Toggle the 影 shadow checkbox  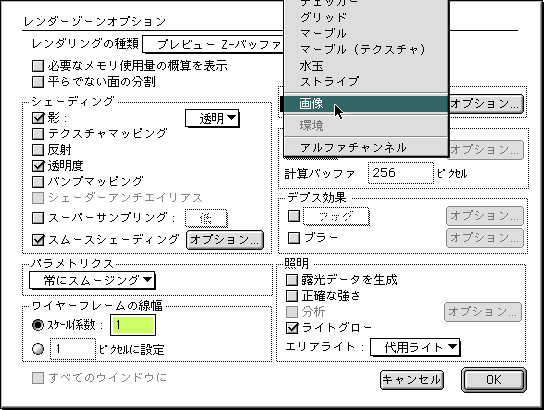[38, 118]
